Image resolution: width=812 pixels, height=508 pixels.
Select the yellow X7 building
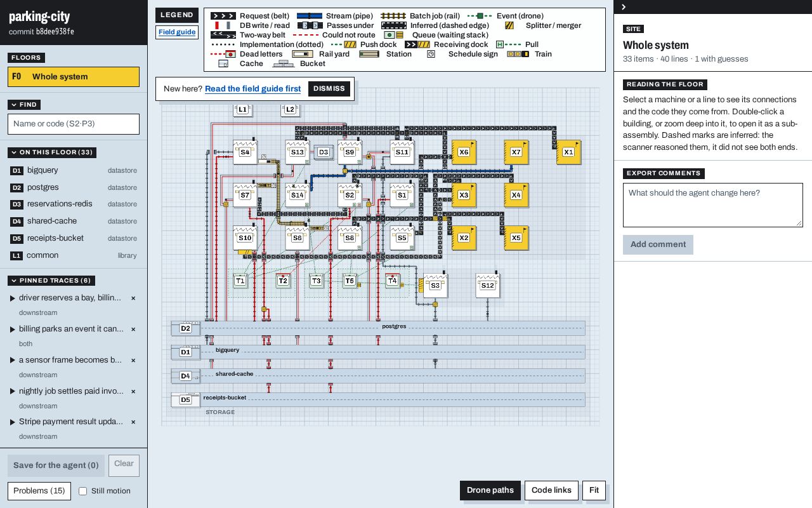516,152
